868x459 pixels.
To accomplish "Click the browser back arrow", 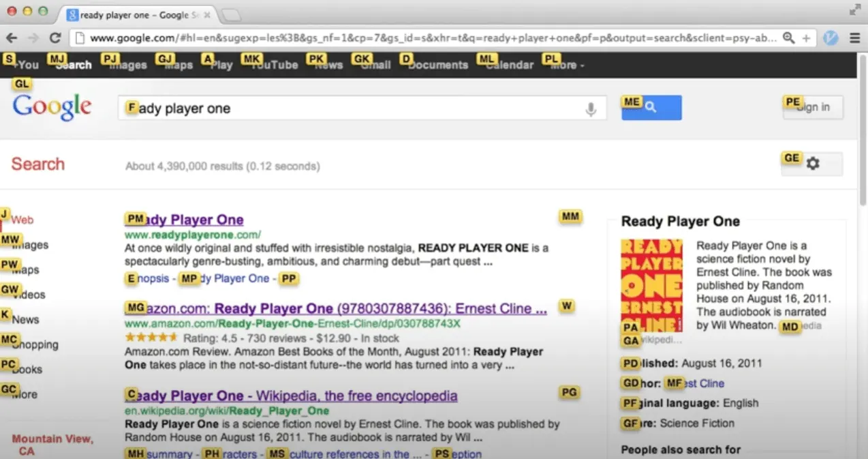I will [12, 38].
